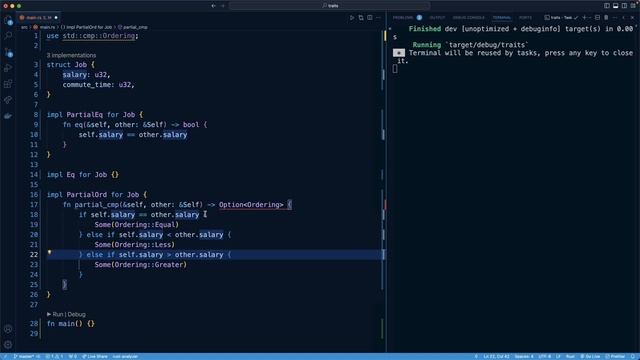Switch to the Terminal panel tab
This screenshot has width=640, height=360.
tap(502, 18)
